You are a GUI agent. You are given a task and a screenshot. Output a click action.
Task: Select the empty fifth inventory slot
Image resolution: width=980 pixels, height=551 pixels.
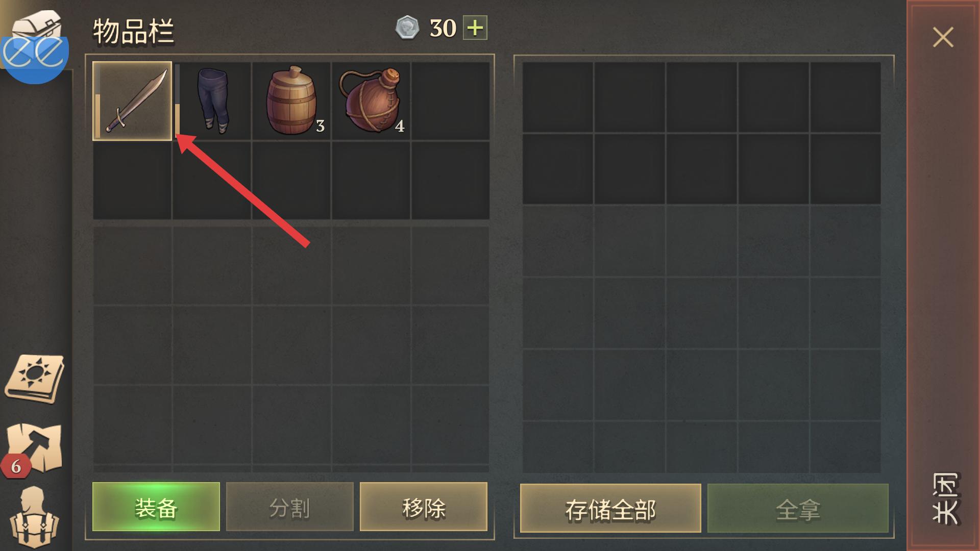pyautogui.click(x=451, y=101)
